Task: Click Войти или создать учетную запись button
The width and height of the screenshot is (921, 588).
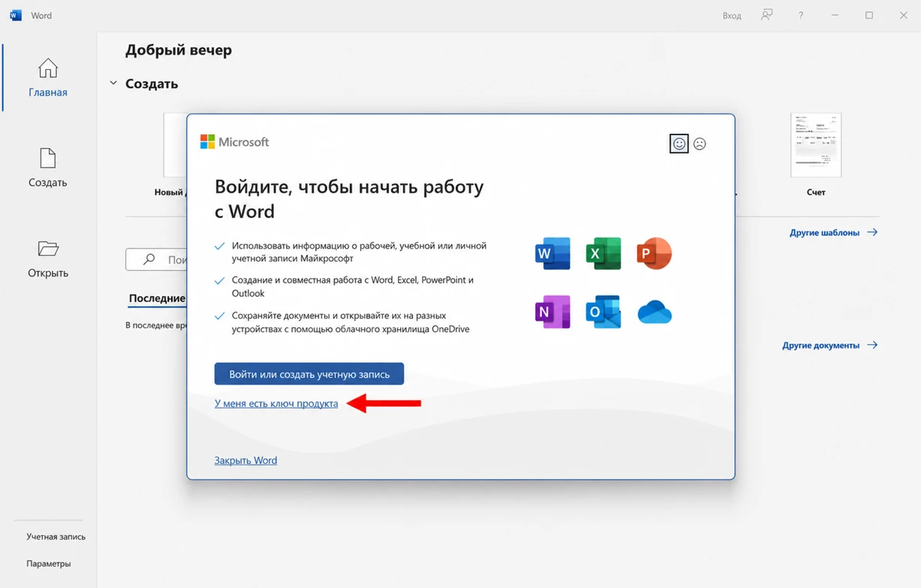Action: 309,374
